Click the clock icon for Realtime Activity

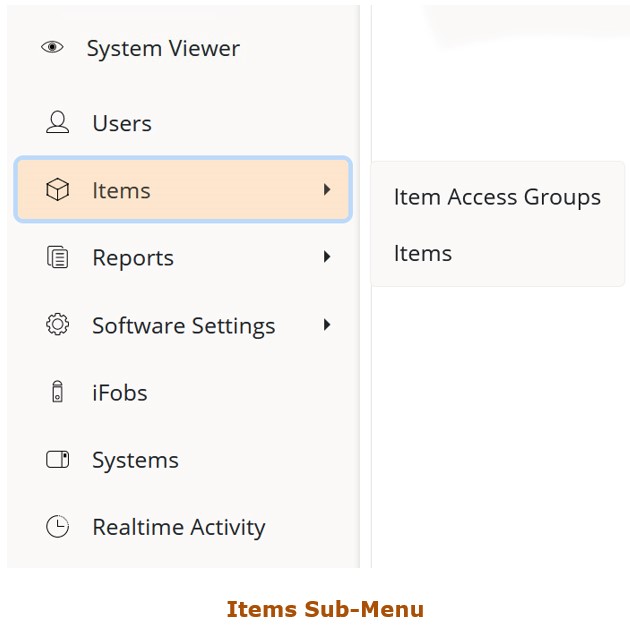click(x=58, y=527)
